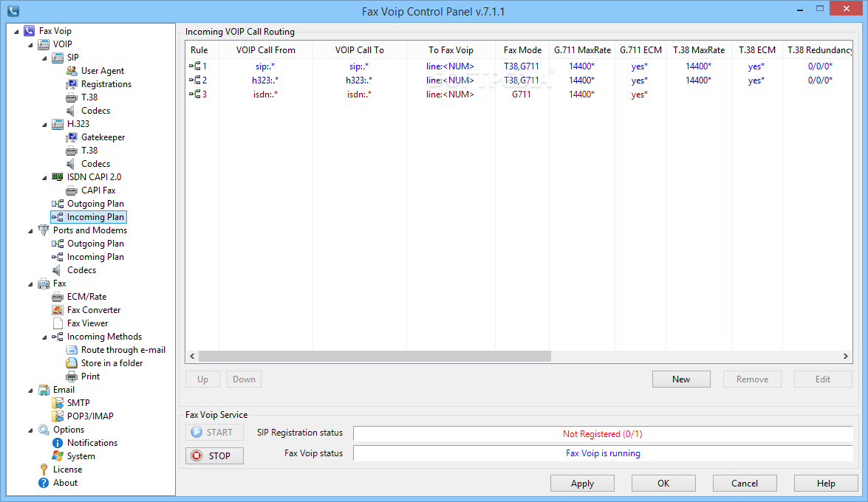Select the H.323 Codecs speaker icon
868x502 pixels.
click(x=71, y=163)
